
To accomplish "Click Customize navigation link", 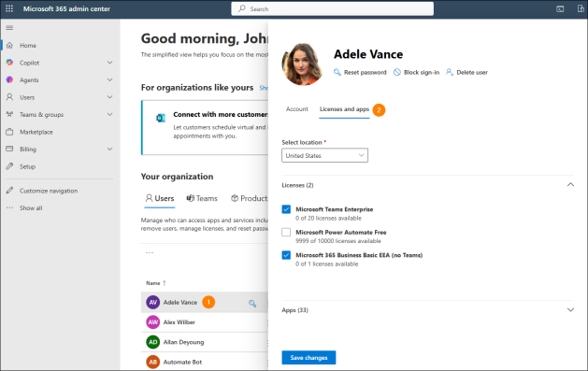I will pos(49,191).
